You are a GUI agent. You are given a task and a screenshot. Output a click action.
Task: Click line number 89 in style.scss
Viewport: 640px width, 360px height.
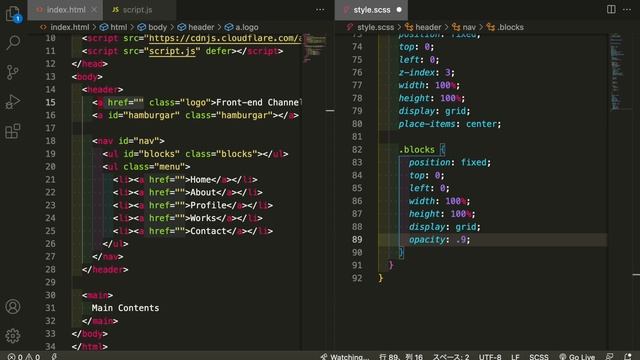pyautogui.click(x=357, y=240)
